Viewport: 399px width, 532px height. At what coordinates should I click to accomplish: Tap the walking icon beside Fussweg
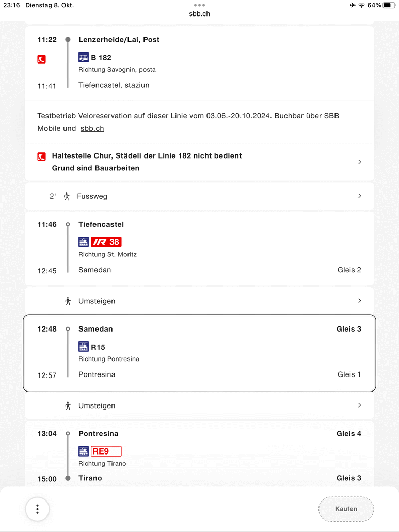point(67,196)
